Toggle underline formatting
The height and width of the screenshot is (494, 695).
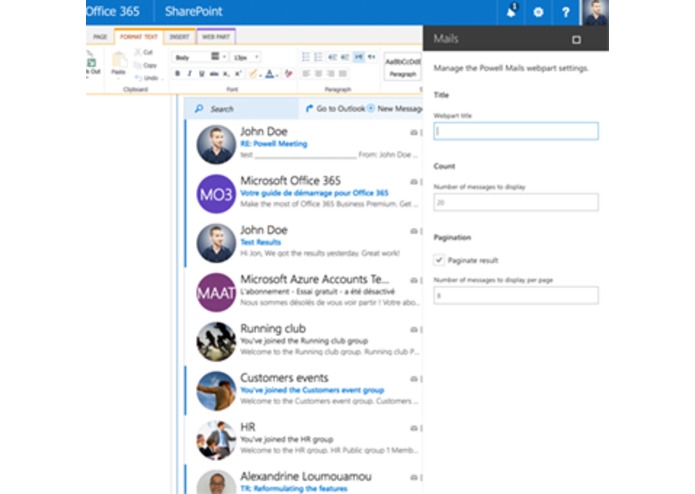(202, 74)
